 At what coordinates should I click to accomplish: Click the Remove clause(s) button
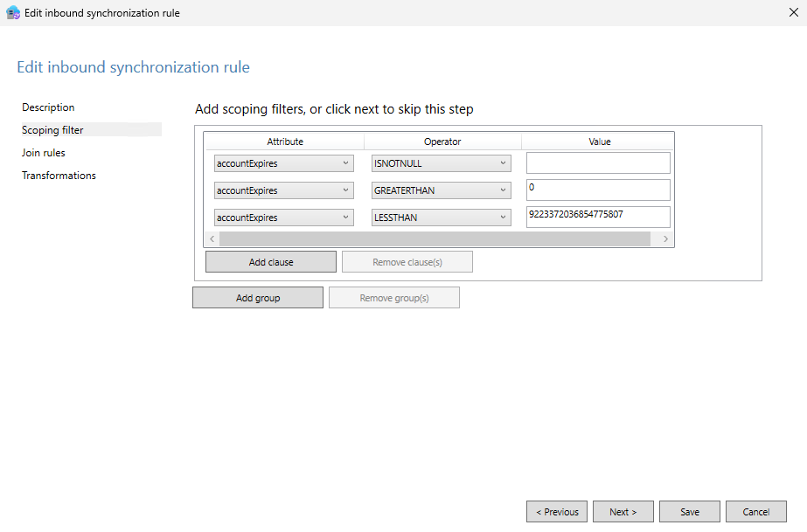(x=407, y=261)
